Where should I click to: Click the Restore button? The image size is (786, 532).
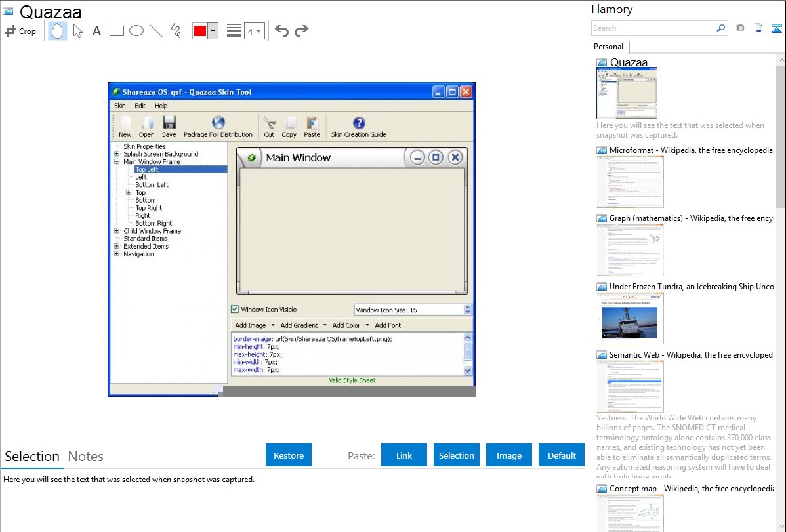click(x=289, y=455)
